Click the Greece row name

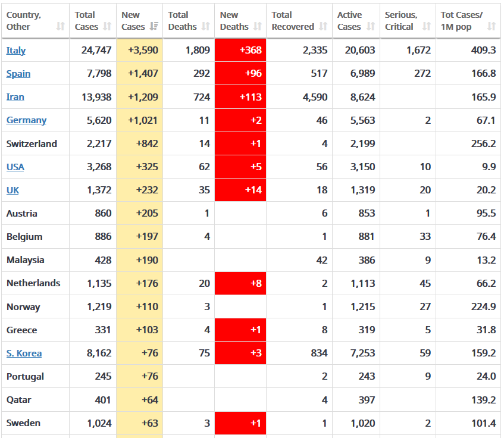[x=21, y=330]
